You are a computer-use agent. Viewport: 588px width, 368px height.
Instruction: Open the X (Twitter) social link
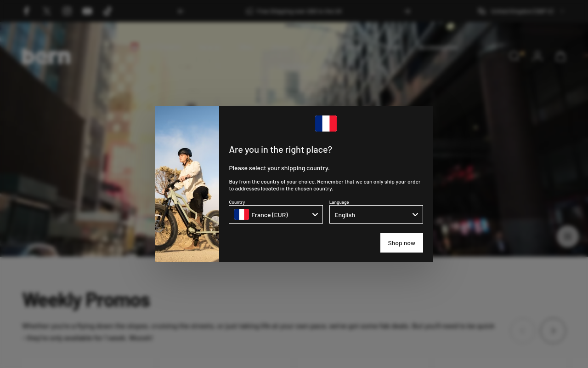click(x=47, y=11)
